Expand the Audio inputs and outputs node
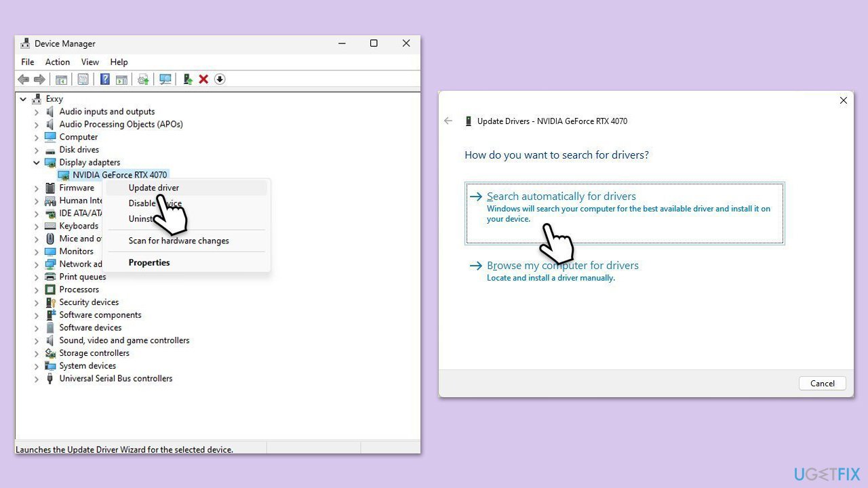Screen dimensions: 868x488 tap(37, 112)
